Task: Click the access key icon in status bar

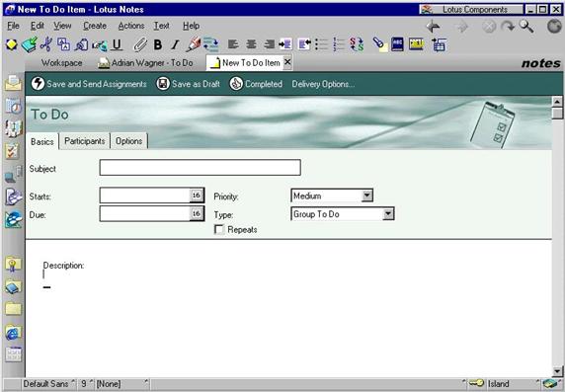Action: 476,383
